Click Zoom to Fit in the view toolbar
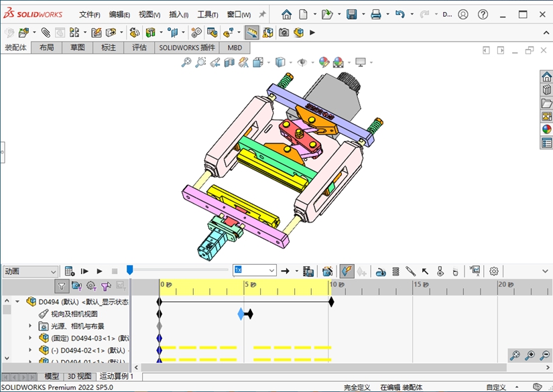The width and height of the screenshot is (553, 392). pyautogui.click(x=186, y=62)
